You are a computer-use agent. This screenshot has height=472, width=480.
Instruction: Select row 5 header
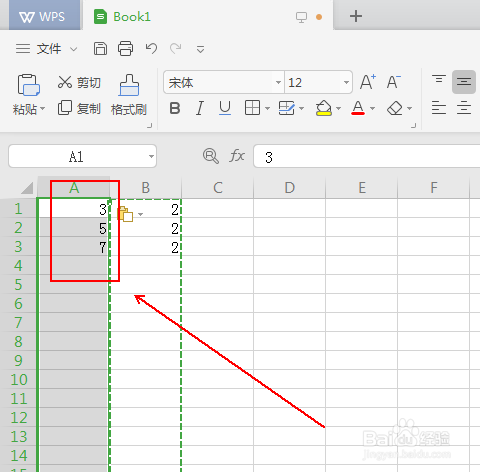pyautogui.click(x=18, y=285)
